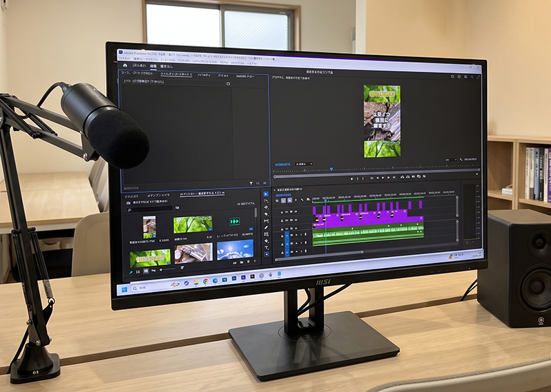Toggle nest-sequence insert mode in timeline header
Viewport: 551px width, 392px height.
coord(277,200)
